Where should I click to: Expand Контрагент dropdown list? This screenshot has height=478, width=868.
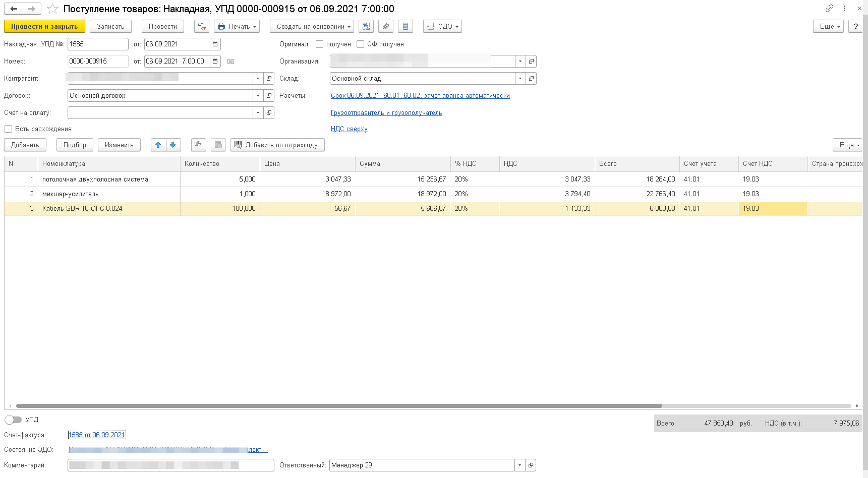(x=258, y=79)
